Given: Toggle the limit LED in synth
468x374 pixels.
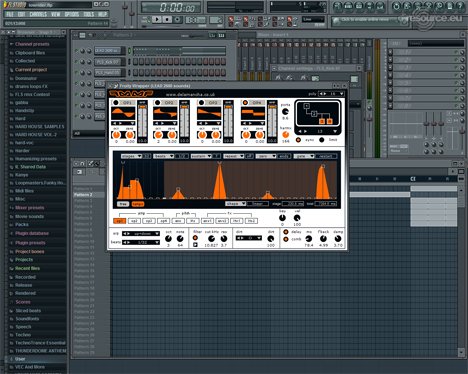Looking at the screenshot, I should click(x=322, y=140).
